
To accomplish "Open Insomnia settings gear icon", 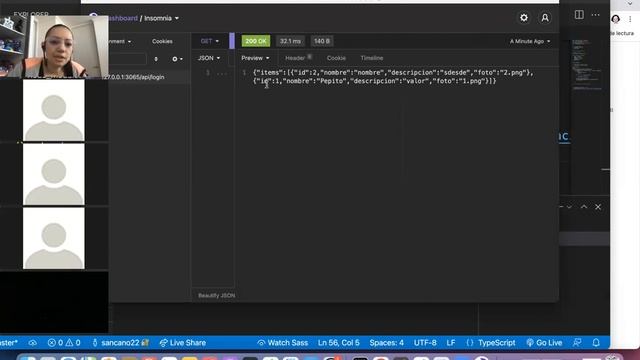I will [x=524, y=18].
